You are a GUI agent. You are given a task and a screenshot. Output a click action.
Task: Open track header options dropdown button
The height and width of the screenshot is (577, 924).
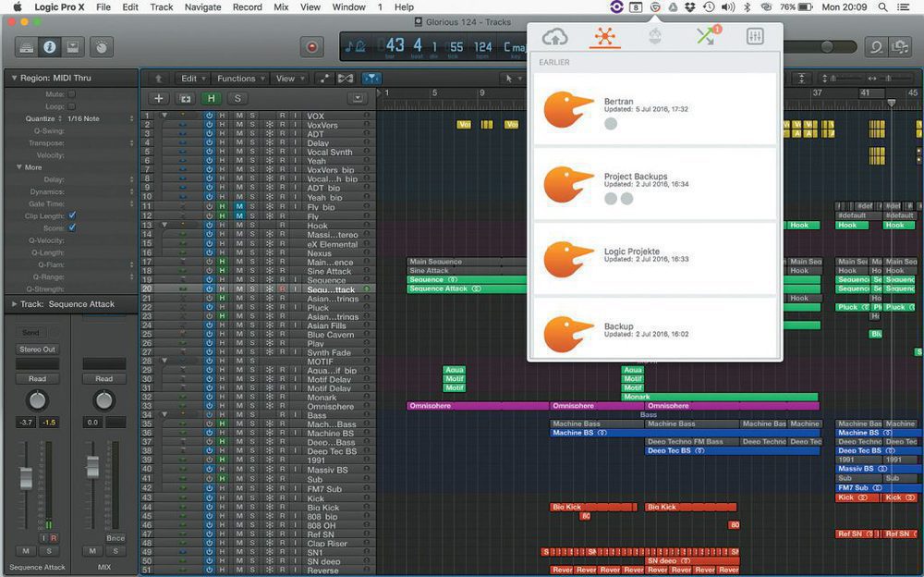pos(357,99)
